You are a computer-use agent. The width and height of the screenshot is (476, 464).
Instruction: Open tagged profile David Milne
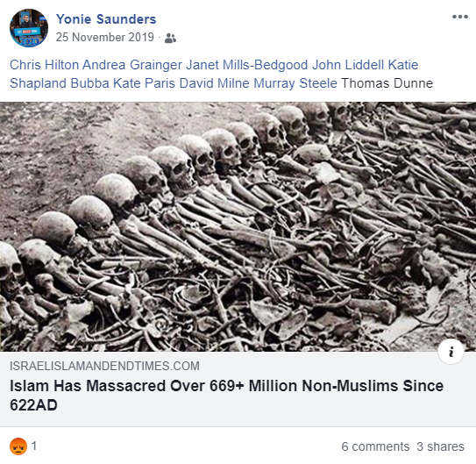pyautogui.click(x=214, y=83)
